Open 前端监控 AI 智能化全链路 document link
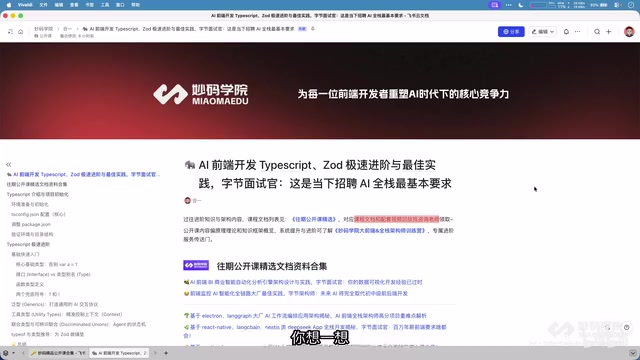 tap(298, 293)
